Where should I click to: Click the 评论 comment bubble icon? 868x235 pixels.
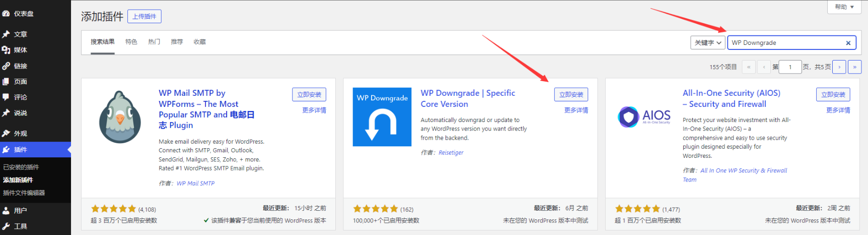click(6, 97)
